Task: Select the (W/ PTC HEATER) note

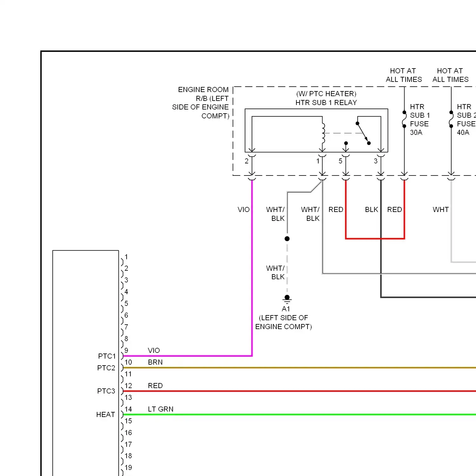Action: click(326, 94)
